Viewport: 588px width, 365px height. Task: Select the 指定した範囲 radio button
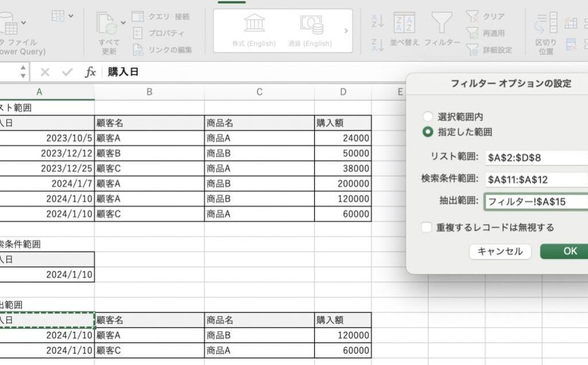coord(427,132)
